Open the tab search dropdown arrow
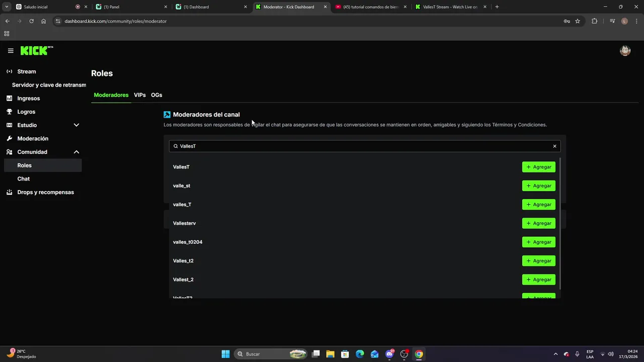This screenshot has width=644, height=362. 7,7
